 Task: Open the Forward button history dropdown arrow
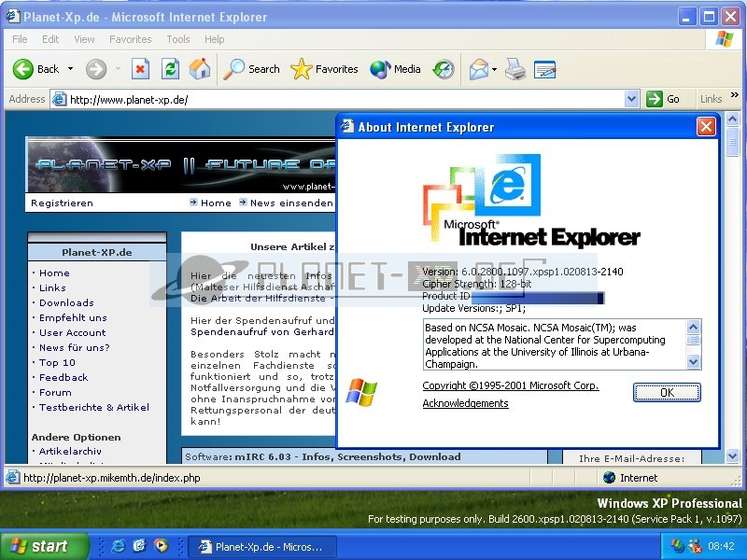click(118, 69)
